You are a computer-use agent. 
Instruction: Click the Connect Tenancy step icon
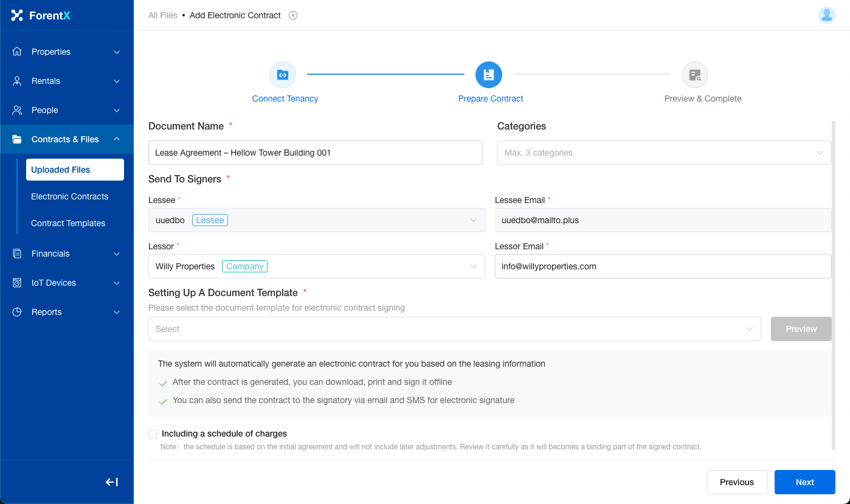coord(283,75)
